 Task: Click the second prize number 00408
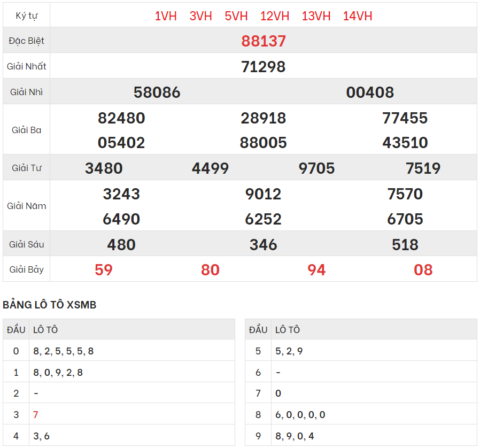[x=370, y=92]
